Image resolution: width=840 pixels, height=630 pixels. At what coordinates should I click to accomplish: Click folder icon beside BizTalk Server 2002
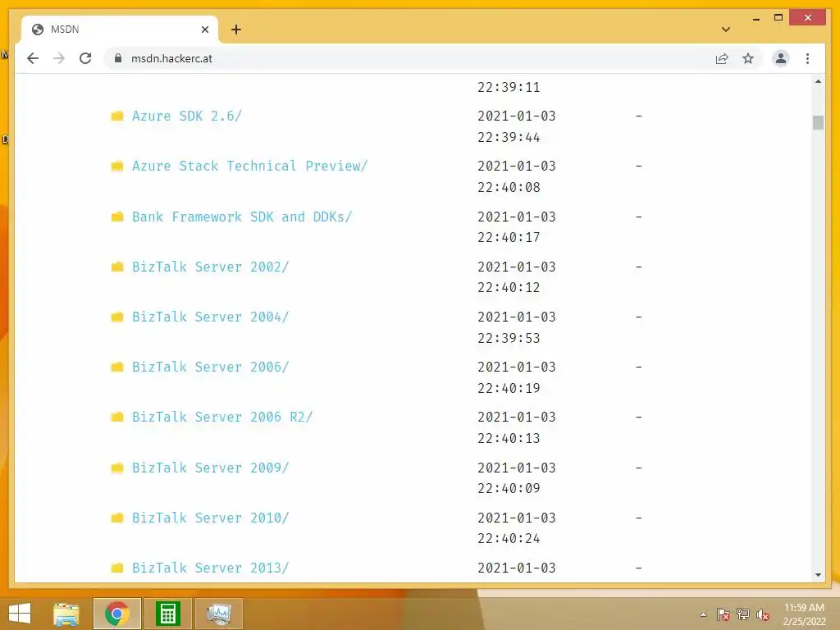pos(117,267)
